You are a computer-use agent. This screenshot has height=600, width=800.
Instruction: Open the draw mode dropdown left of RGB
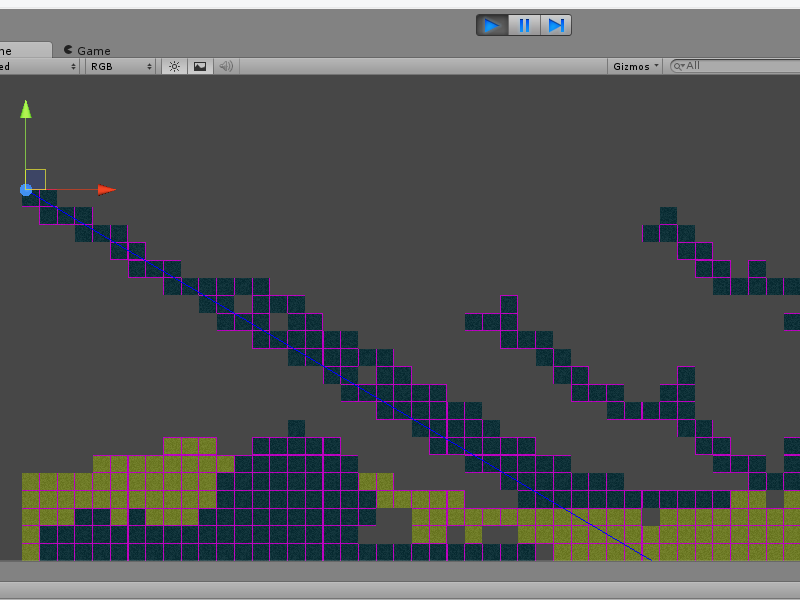click(39, 66)
